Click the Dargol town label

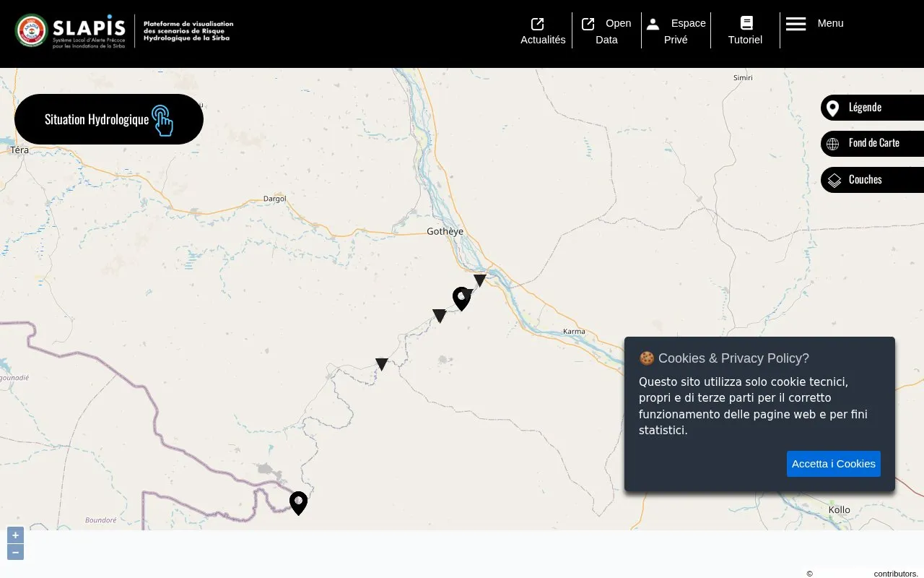(x=275, y=199)
